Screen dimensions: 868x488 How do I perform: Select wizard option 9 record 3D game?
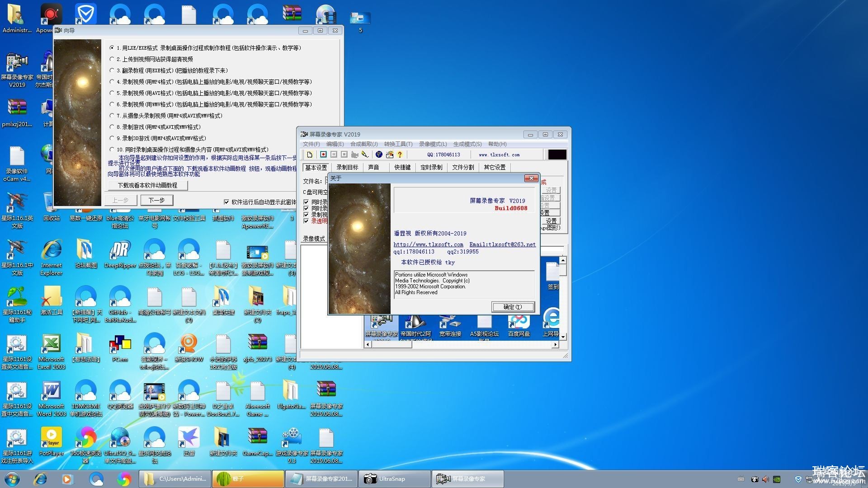(158, 138)
